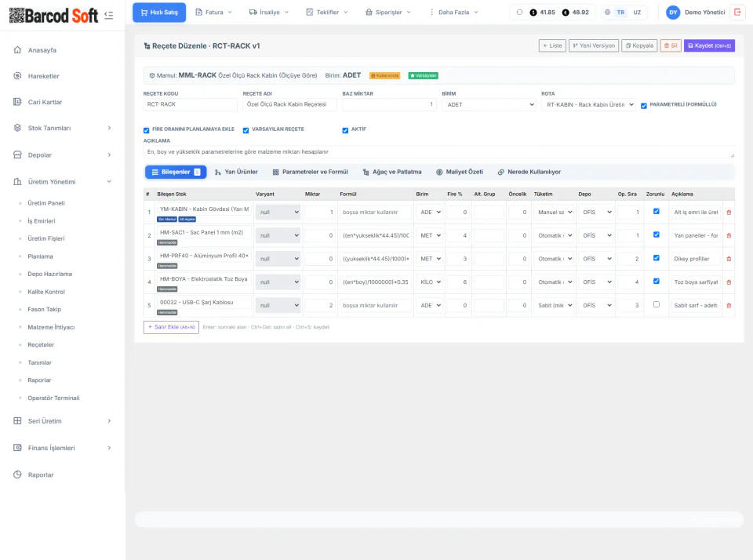The width and height of the screenshot is (753, 560).
Task: Delete the YM-KABIN row with trash icon
Action: point(729,213)
